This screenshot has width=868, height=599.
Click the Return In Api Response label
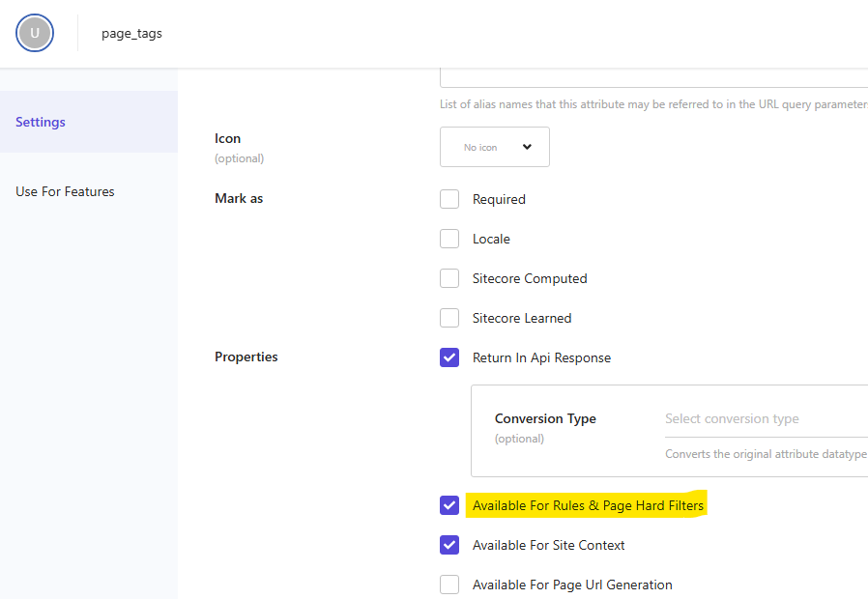point(541,357)
